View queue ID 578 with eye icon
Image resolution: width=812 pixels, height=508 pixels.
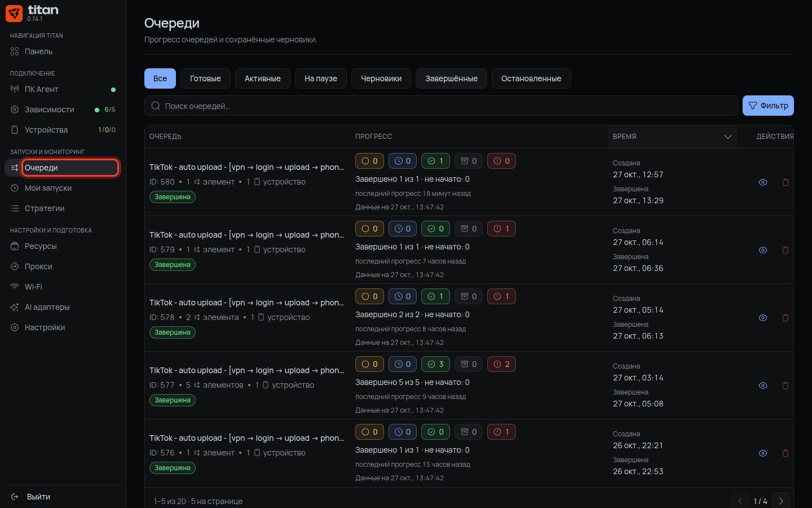click(x=763, y=318)
